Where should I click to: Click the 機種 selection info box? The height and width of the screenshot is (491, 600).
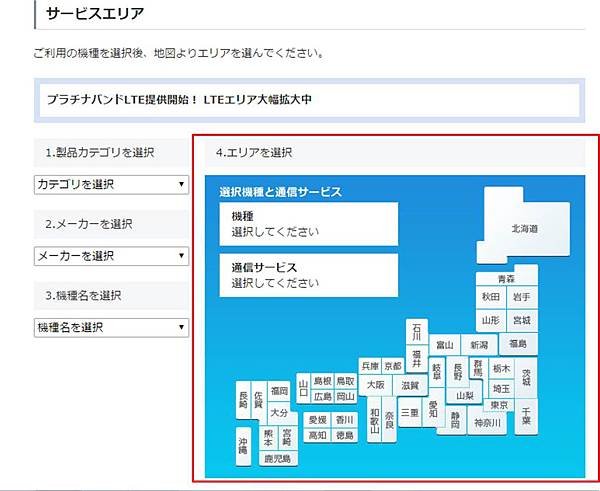click(309, 224)
